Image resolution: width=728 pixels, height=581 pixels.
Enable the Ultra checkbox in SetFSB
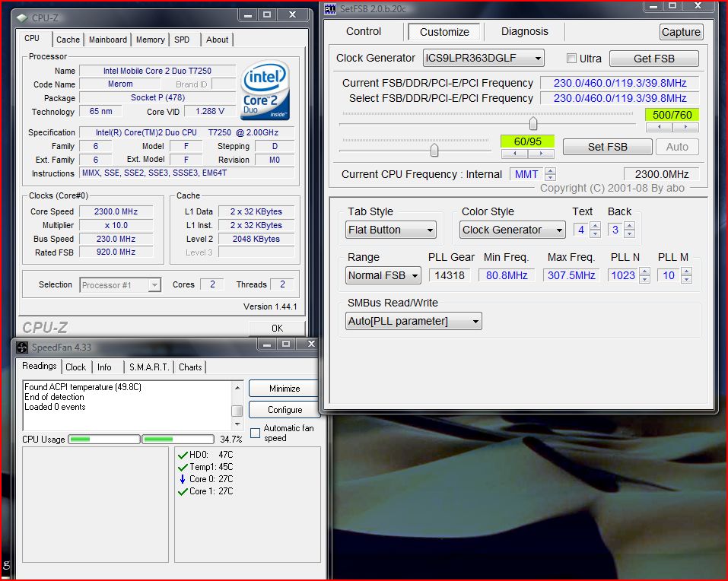pyautogui.click(x=571, y=59)
